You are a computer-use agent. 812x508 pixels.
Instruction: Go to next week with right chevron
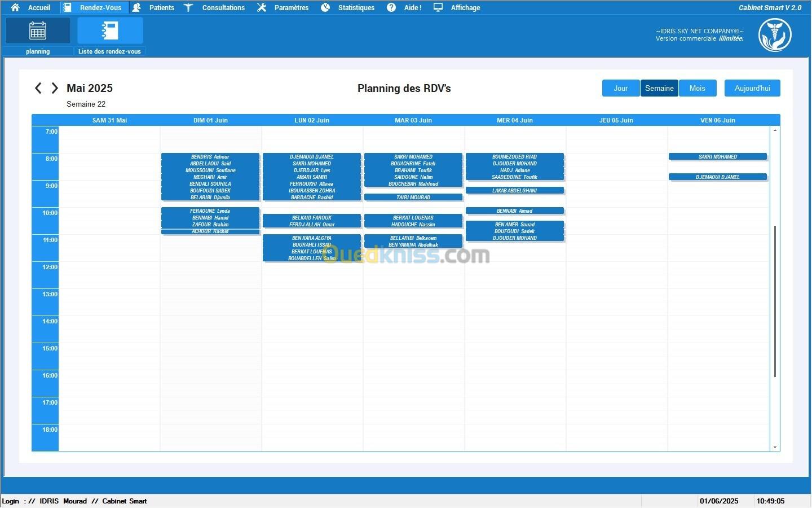point(55,88)
